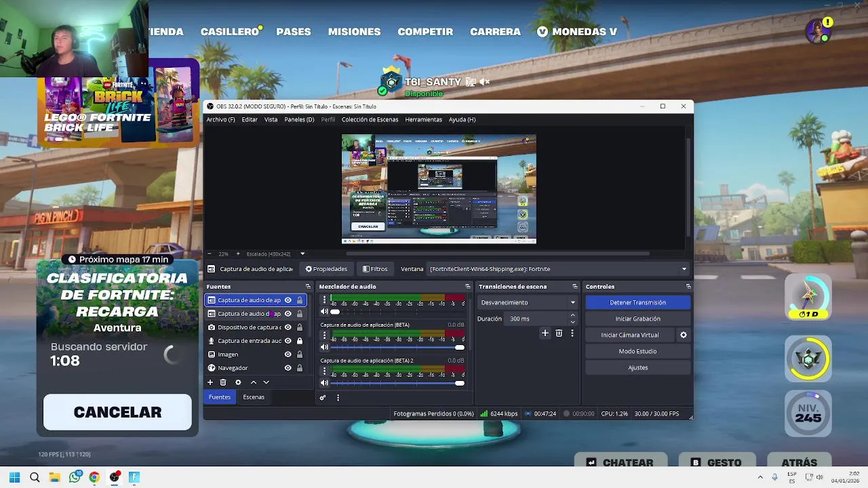The height and width of the screenshot is (488, 868).
Task: Open audio mixer bottom three-dot menu
Action: [x=338, y=398]
